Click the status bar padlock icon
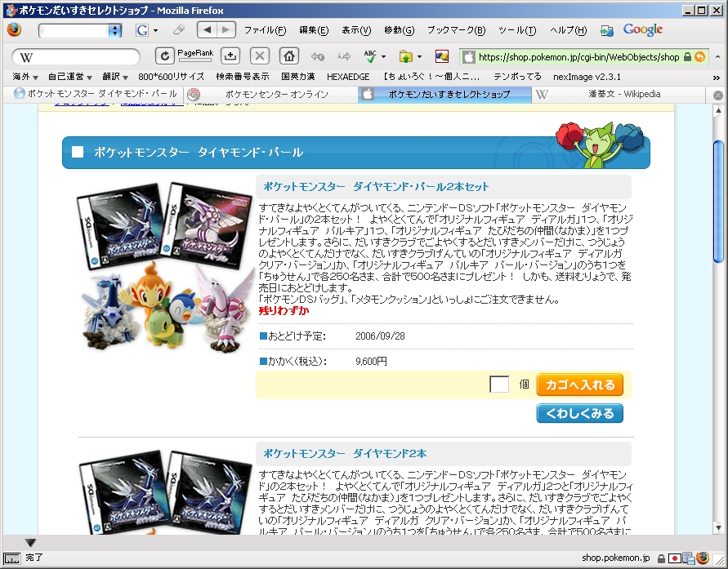The image size is (728, 569). click(661, 558)
